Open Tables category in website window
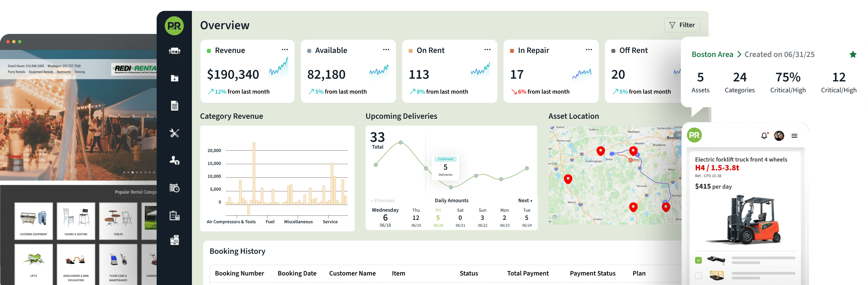868x285 pixels. point(118,221)
